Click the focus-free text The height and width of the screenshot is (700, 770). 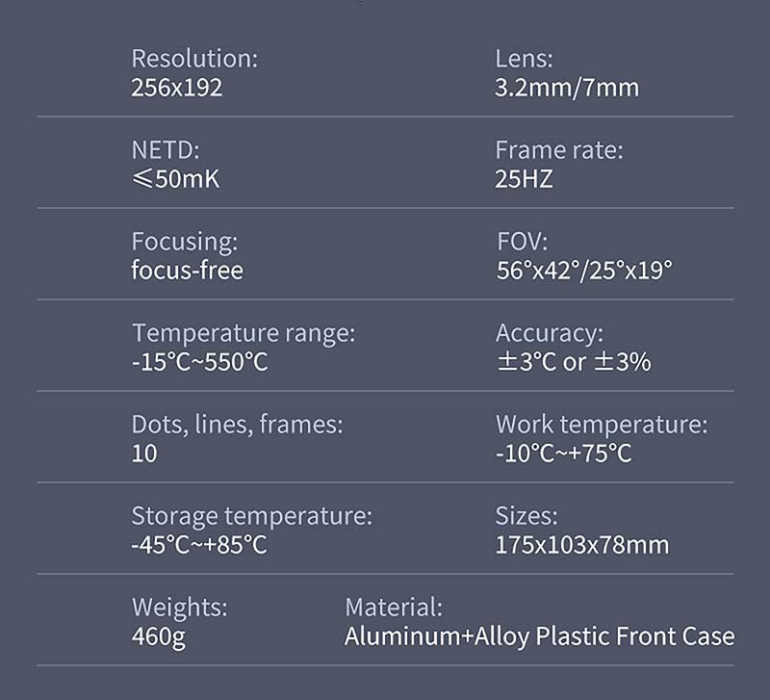187,271
